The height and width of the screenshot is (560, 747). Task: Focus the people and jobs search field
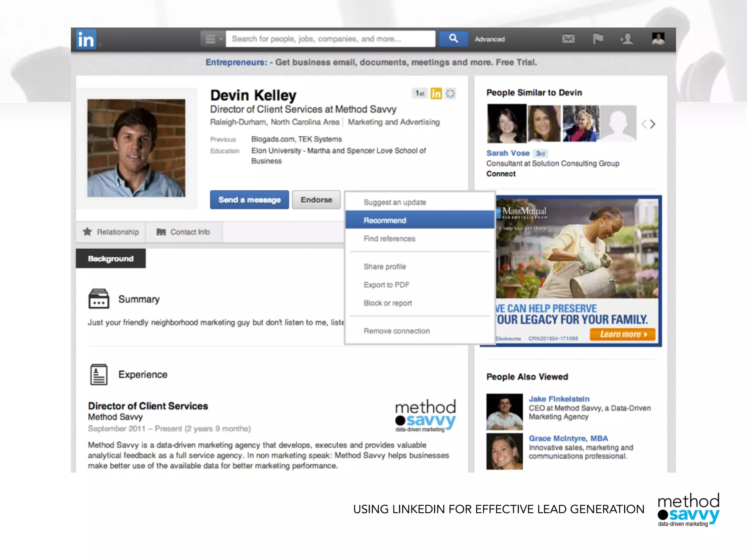(x=330, y=39)
